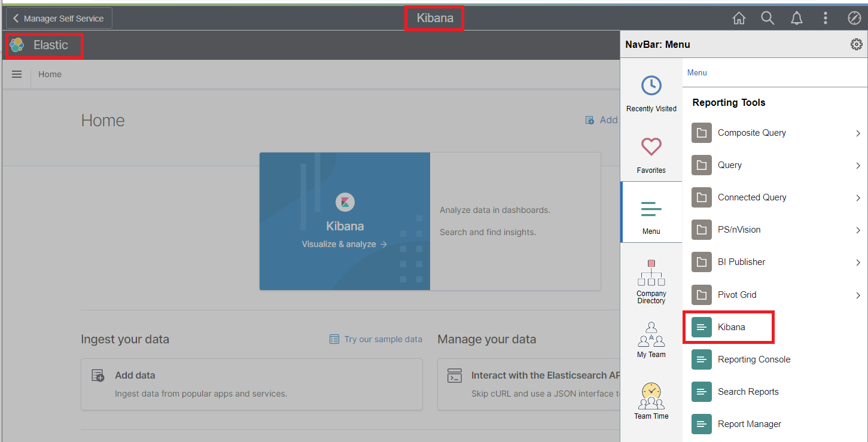Open the Company Directory tile

click(651, 282)
